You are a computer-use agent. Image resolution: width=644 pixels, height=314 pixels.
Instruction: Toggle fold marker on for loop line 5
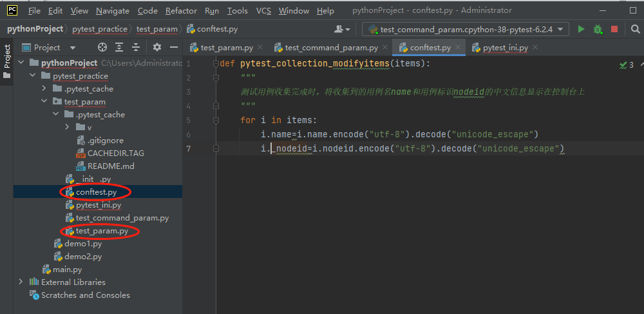(x=216, y=121)
